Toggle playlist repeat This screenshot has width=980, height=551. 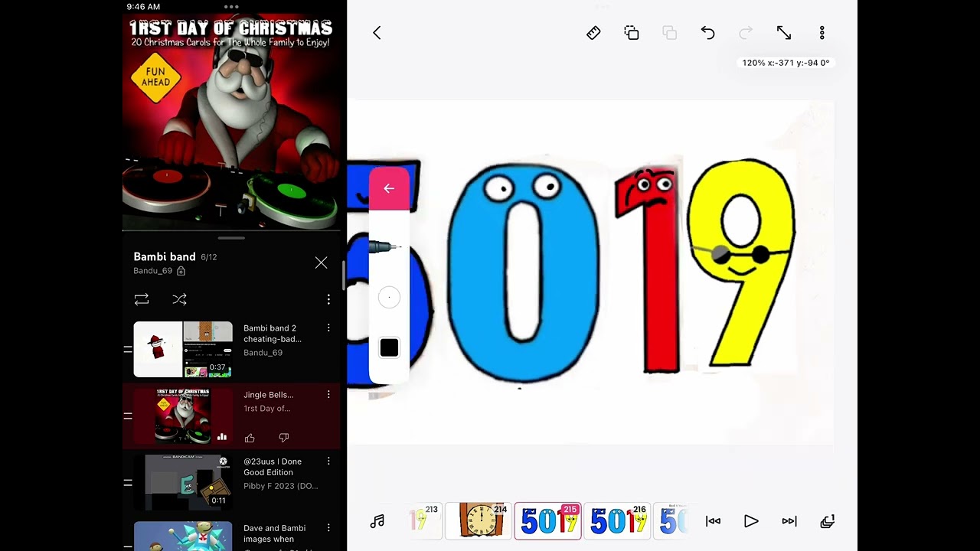[142, 299]
